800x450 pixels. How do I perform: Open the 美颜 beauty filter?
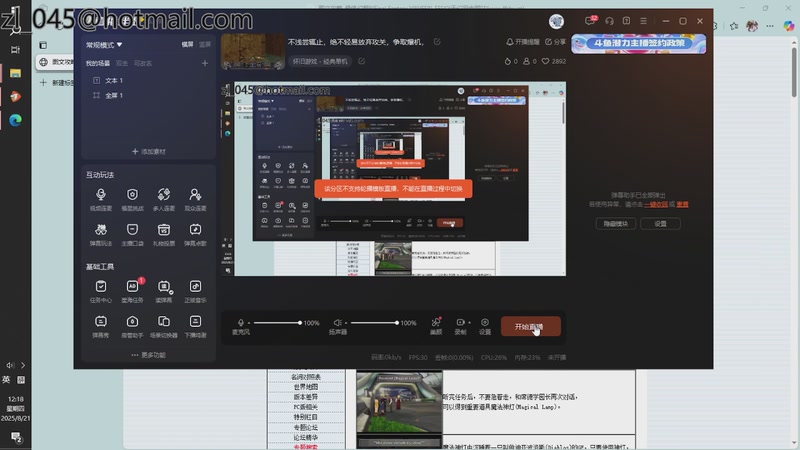436,326
